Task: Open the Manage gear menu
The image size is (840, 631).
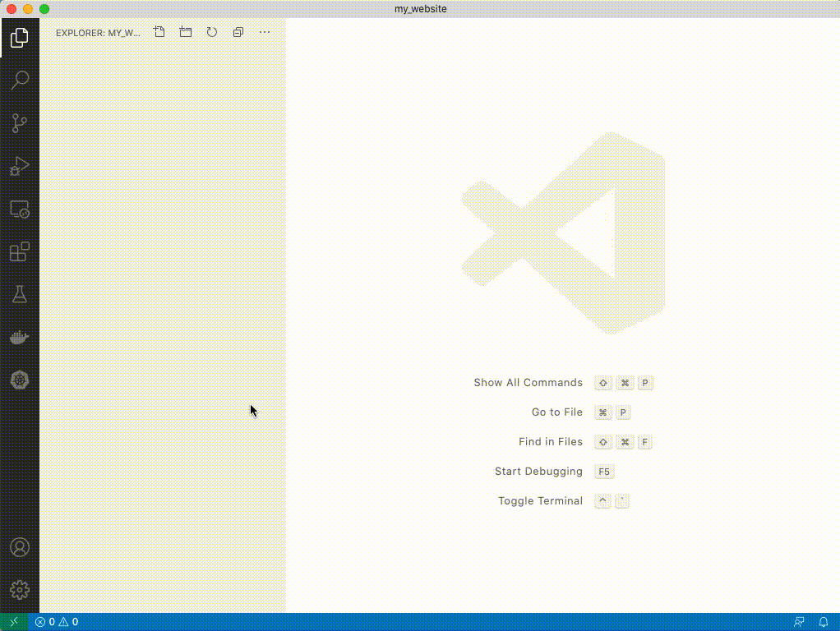Action: point(19,589)
